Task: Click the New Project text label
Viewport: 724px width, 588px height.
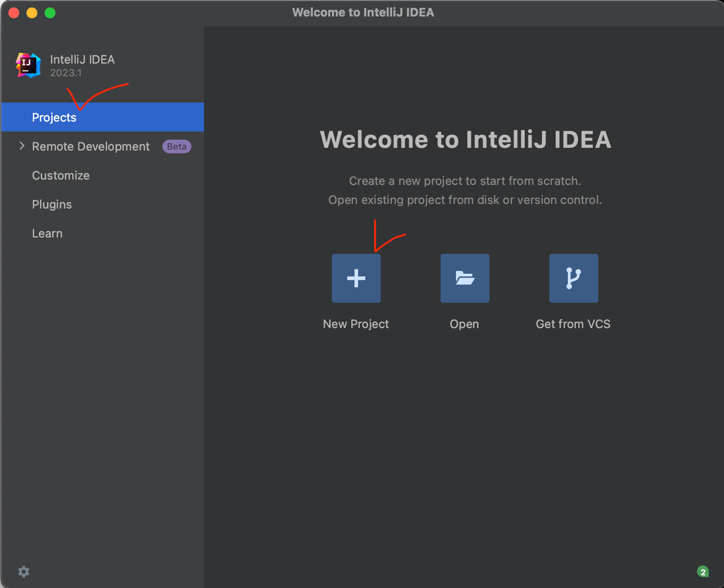Action: point(356,324)
